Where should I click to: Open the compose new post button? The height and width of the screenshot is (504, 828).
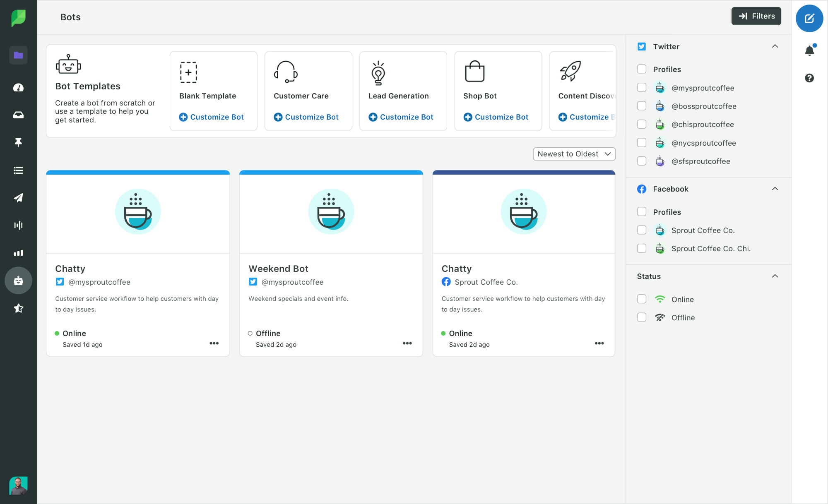tap(809, 18)
